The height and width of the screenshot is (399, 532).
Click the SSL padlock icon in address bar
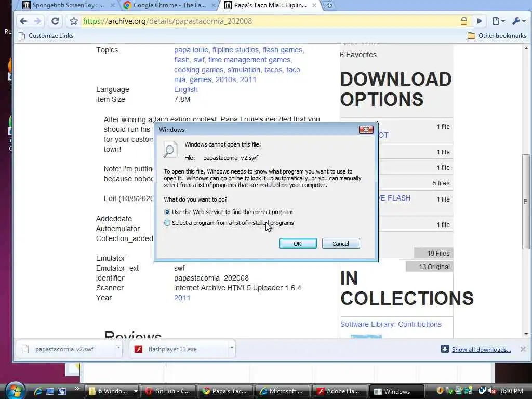[464, 21]
